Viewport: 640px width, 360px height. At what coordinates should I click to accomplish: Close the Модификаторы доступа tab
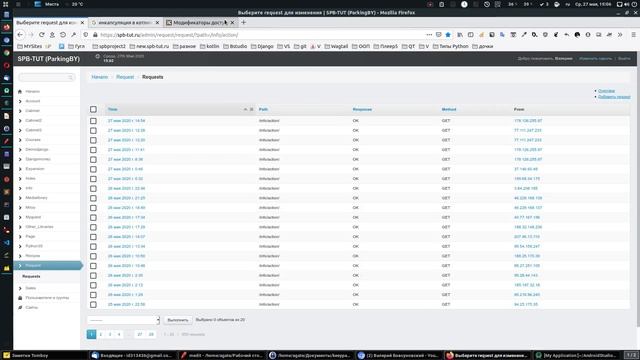point(233,22)
